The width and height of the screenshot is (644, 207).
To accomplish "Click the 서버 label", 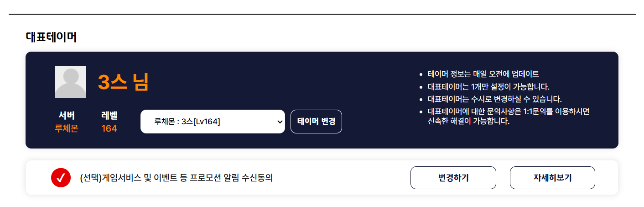I will [67, 116].
